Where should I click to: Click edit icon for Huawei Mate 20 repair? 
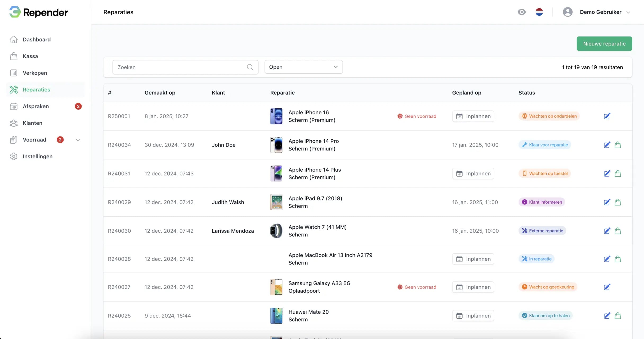click(607, 316)
